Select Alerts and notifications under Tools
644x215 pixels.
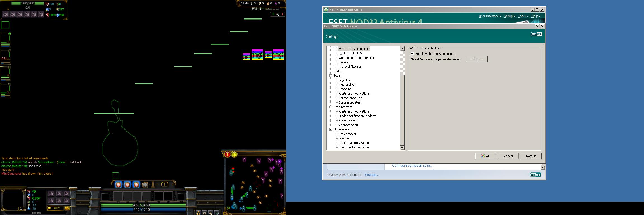point(354,94)
